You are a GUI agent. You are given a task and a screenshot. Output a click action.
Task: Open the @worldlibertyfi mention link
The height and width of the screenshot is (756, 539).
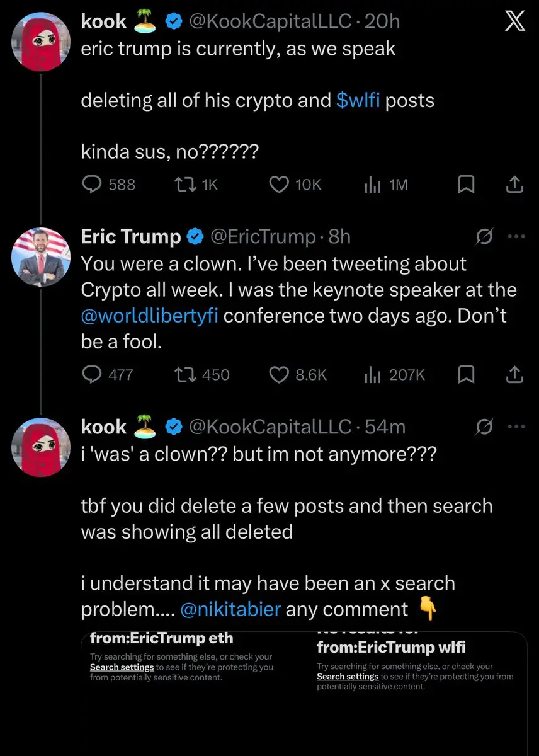pos(150,316)
